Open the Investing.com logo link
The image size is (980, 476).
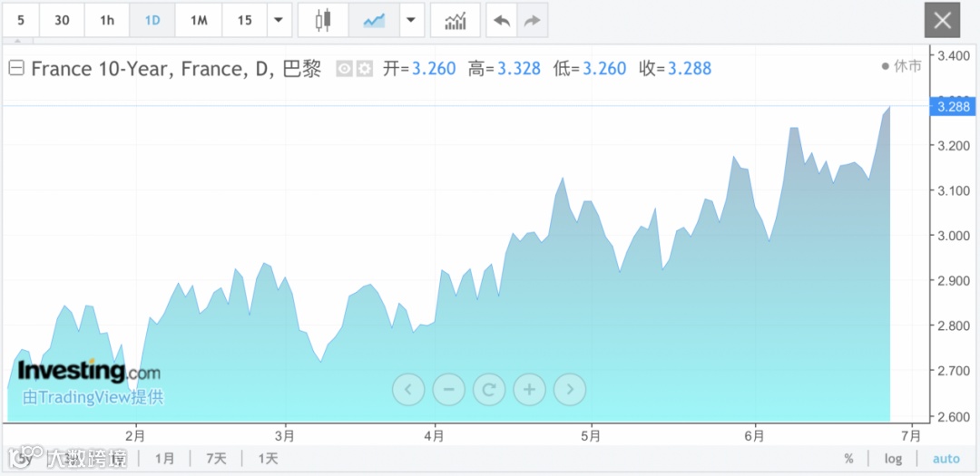[x=89, y=371]
